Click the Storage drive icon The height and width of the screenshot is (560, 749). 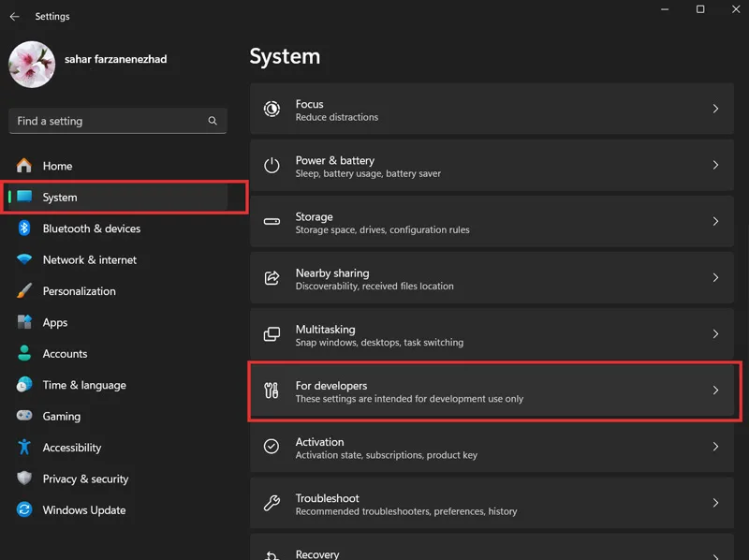[x=272, y=221]
